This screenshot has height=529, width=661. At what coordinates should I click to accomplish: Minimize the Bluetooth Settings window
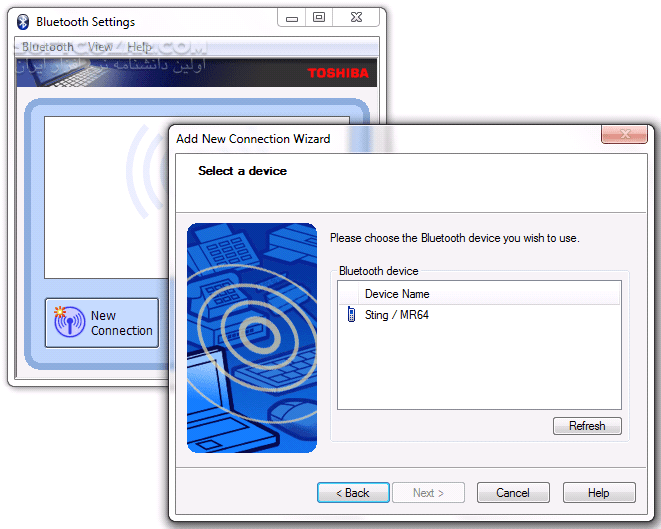290,17
